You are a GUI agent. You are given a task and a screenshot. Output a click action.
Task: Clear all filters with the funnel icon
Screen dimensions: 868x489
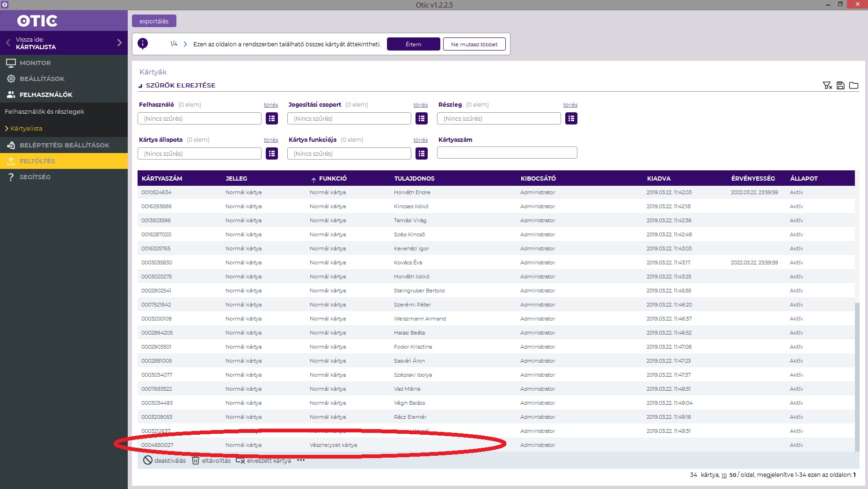click(827, 85)
